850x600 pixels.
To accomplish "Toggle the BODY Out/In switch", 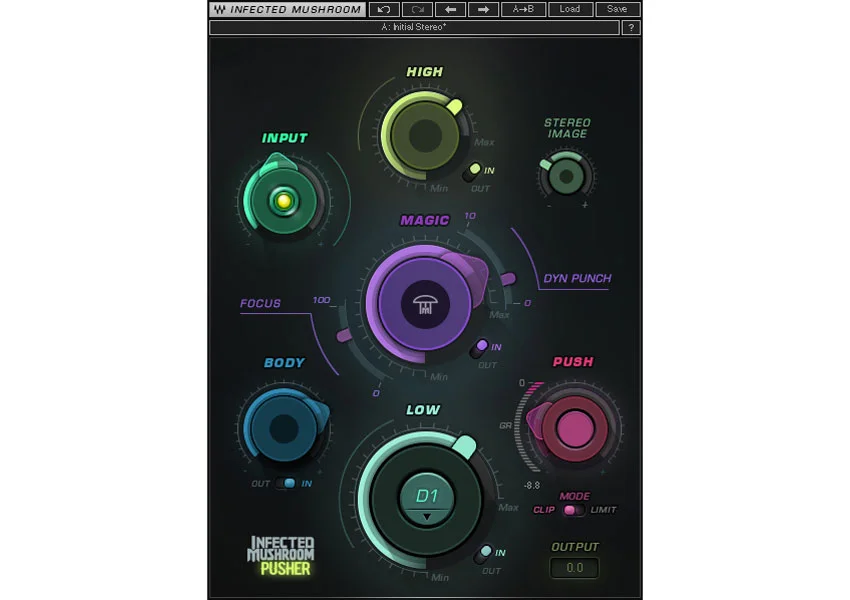I will pos(285,483).
